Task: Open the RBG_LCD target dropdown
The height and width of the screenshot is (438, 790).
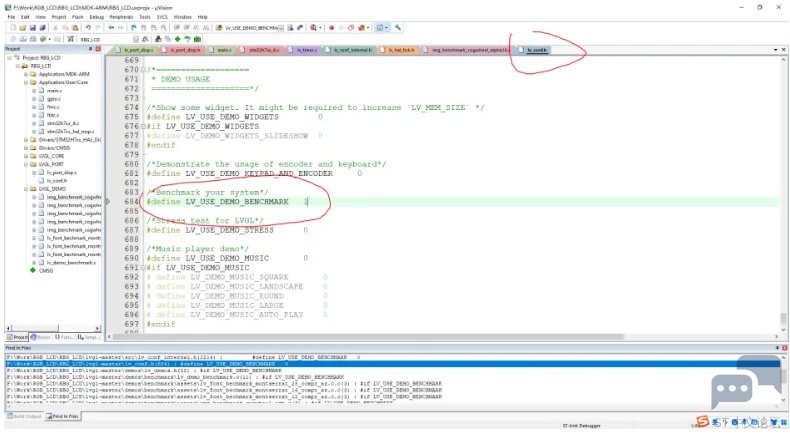Action: (x=136, y=39)
